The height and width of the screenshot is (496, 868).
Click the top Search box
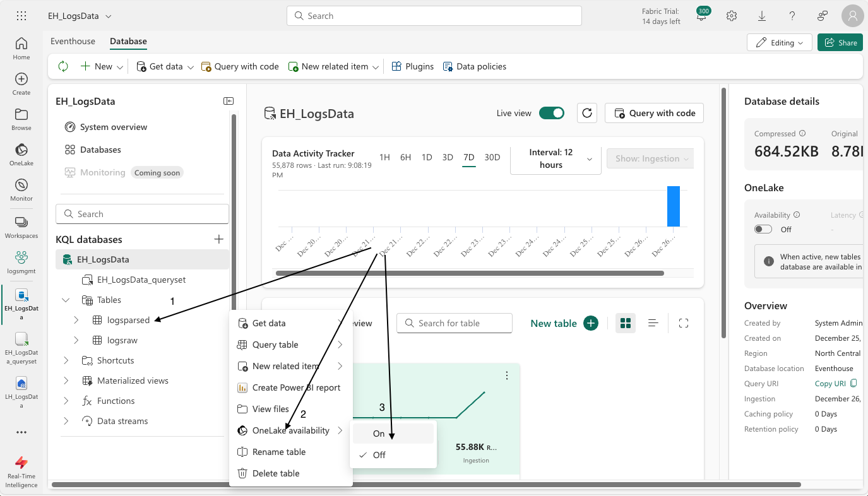coord(434,16)
